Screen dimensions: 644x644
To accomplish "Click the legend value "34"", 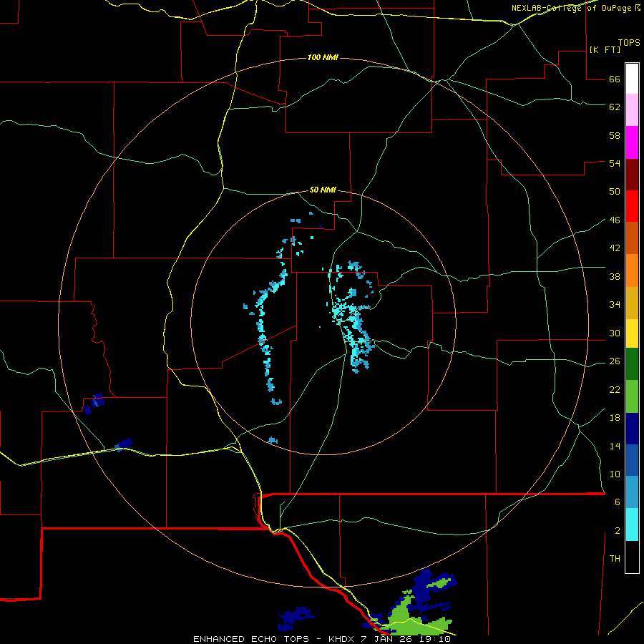I will [615, 305].
